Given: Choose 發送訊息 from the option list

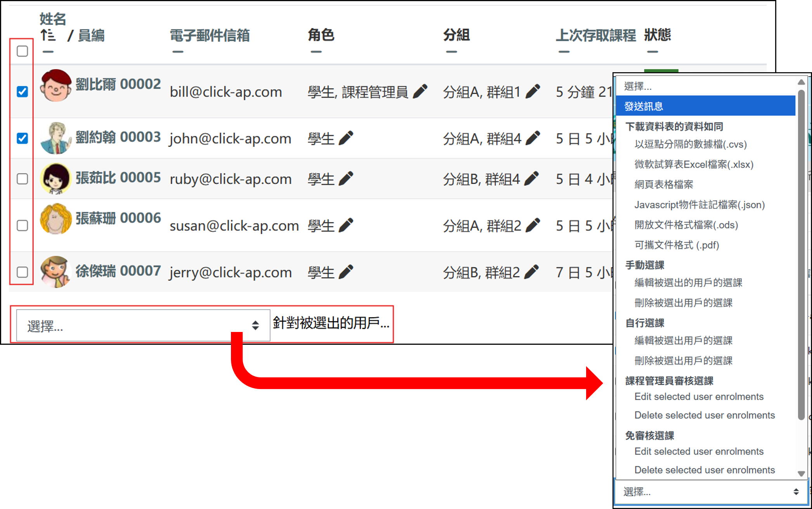Looking at the screenshot, I should [x=705, y=106].
